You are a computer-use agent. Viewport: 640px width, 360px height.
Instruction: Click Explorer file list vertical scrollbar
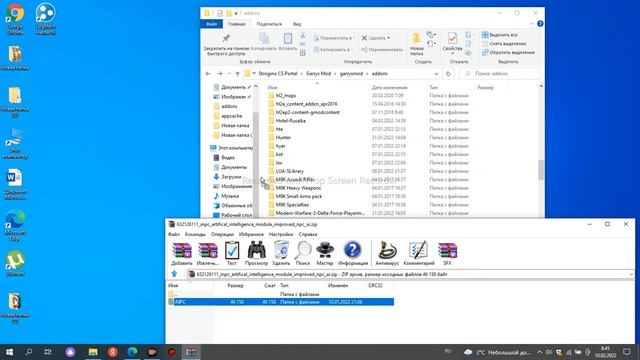click(541, 170)
